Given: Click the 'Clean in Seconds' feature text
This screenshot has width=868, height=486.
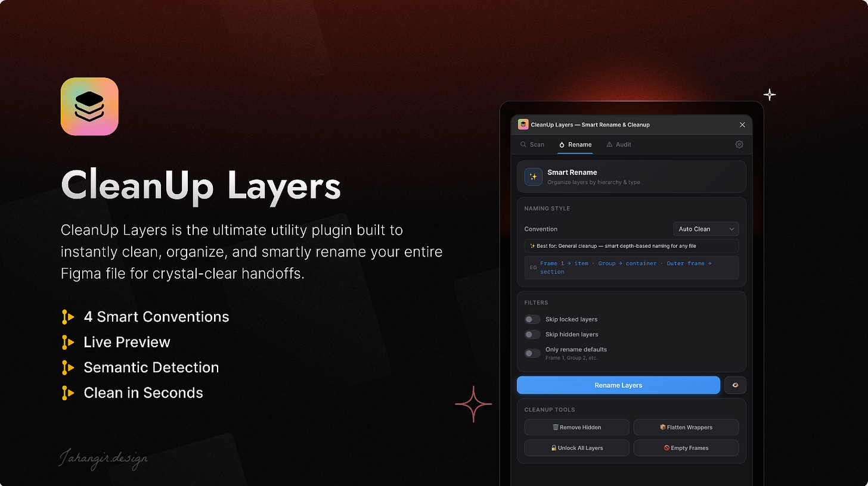Looking at the screenshot, I should click(x=143, y=393).
